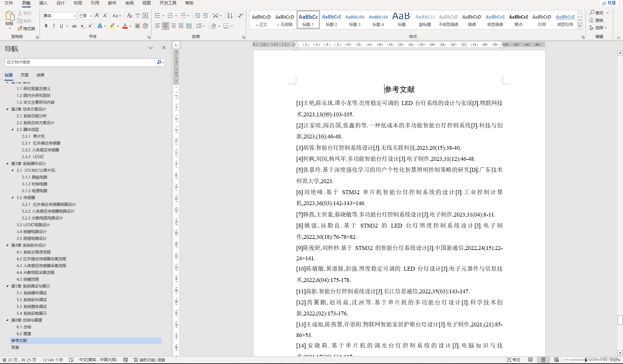Screen dimensions: 623x364
Task: Toggle center text alignment
Action: point(165,26)
